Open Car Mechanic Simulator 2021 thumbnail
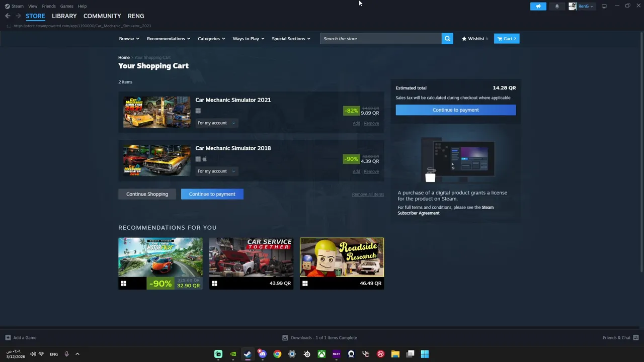Image resolution: width=644 pixels, height=362 pixels. (157, 112)
